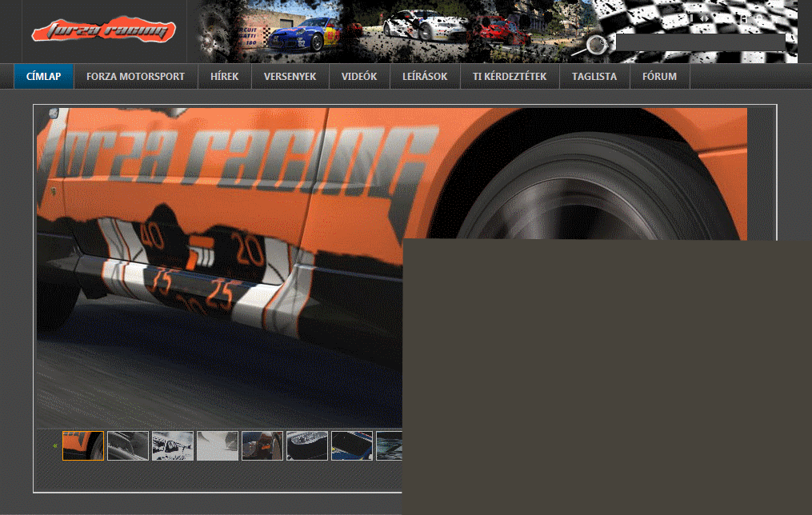This screenshot has height=515, width=812.
Task: Select the second gallery thumbnail
Action: [128, 445]
